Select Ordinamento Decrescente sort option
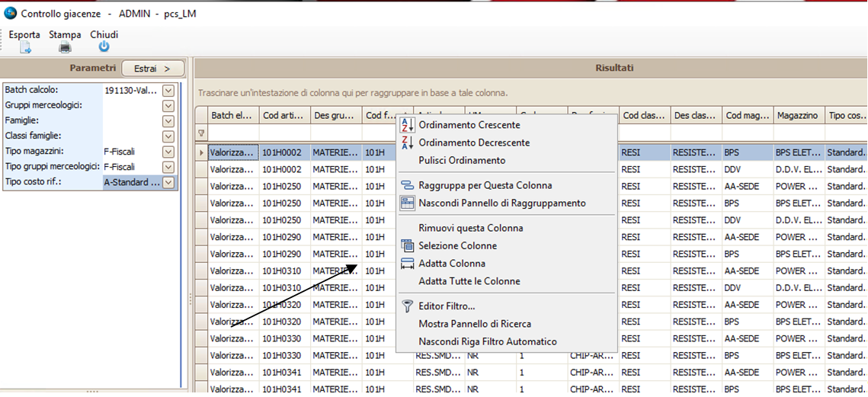868x397 pixels. click(473, 142)
